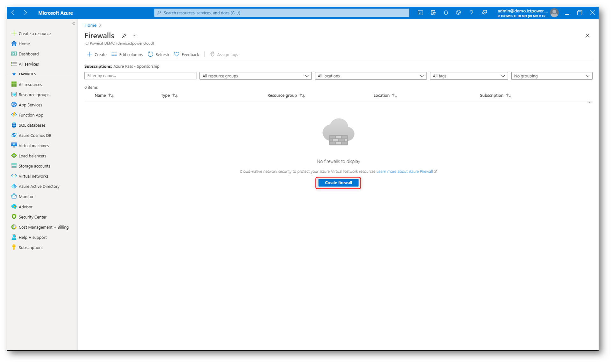Viewport: 612px width, 364px height.
Task: Close the Firewalls blade
Action: point(587,36)
